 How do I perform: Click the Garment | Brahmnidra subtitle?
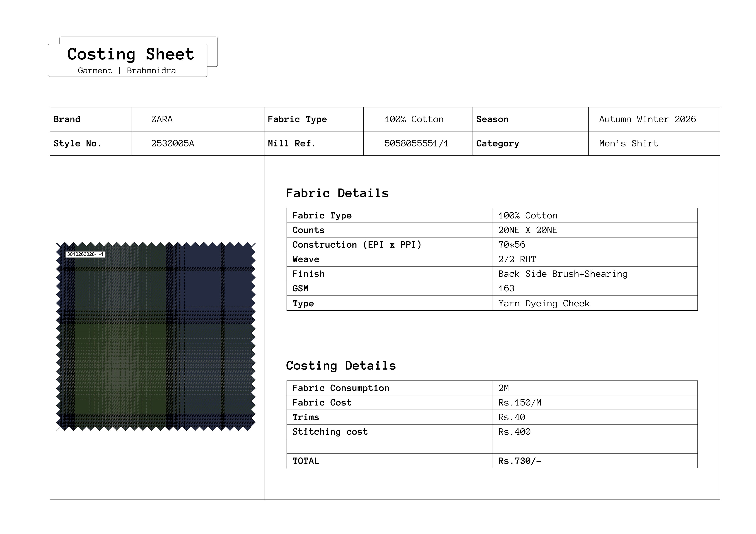click(x=127, y=71)
